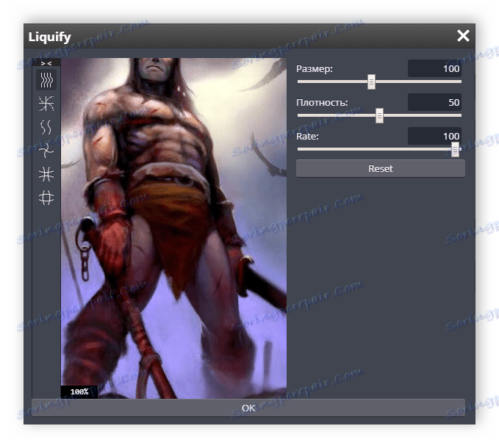Select the circled-grid reconstruct tool

point(46,198)
